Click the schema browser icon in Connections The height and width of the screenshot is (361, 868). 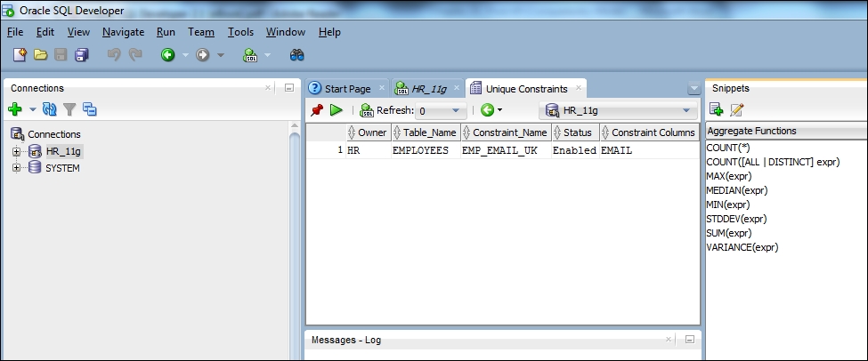pyautogui.click(x=90, y=109)
